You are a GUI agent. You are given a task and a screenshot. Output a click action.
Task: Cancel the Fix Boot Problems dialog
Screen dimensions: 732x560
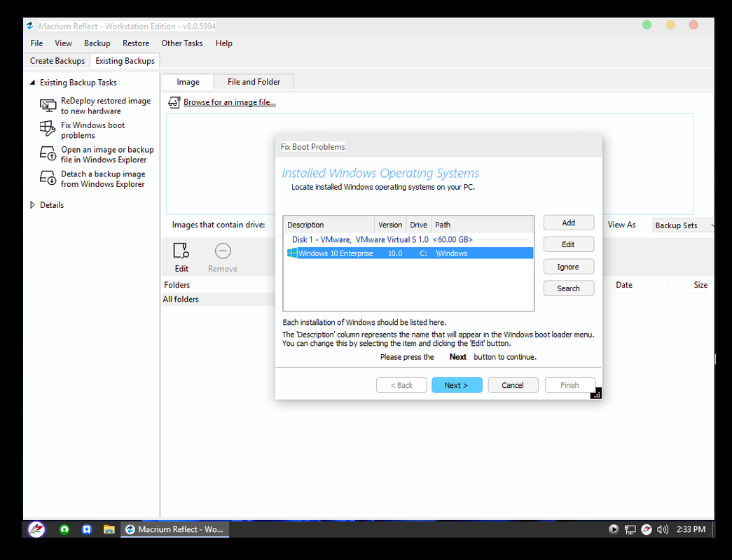(x=513, y=385)
